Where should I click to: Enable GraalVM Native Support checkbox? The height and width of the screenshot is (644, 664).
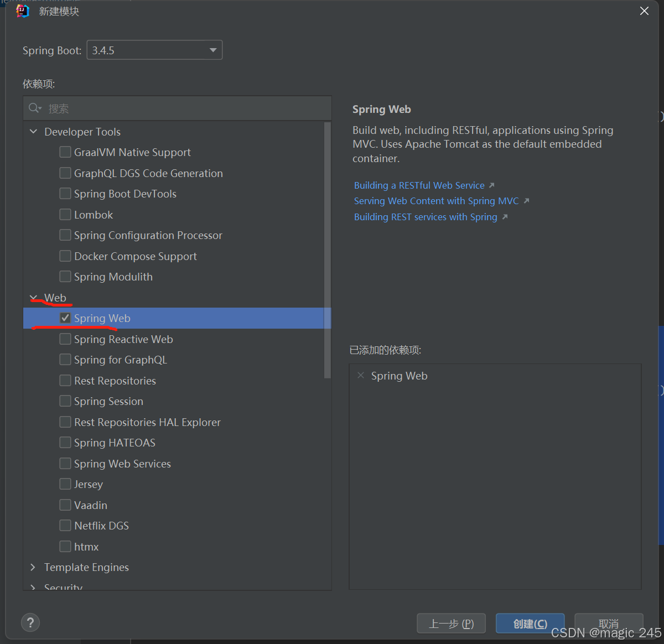[65, 152]
